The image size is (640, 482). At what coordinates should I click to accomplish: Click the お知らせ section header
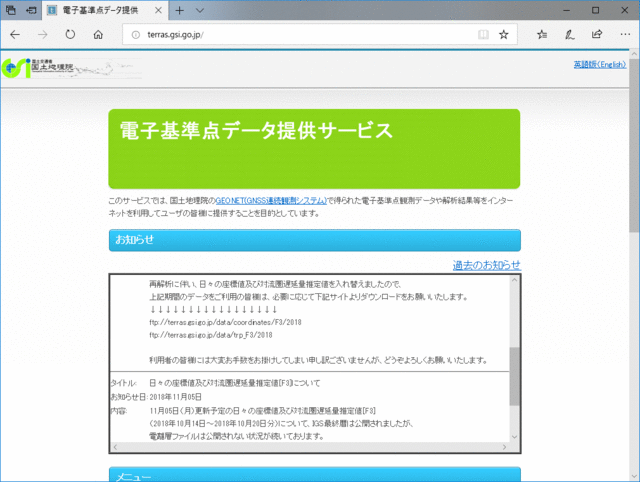click(x=315, y=240)
